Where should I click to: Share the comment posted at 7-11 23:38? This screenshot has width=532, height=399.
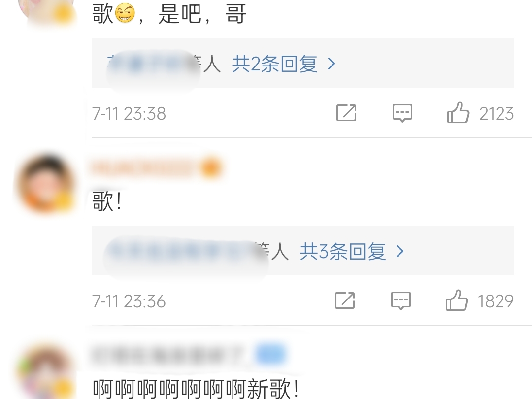pyautogui.click(x=346, y=113)
